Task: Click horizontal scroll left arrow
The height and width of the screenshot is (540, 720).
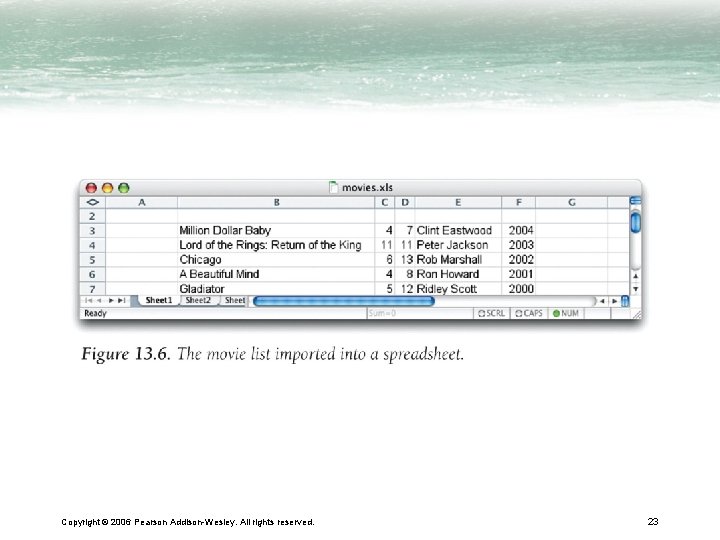Action: (x=602, y=301)
